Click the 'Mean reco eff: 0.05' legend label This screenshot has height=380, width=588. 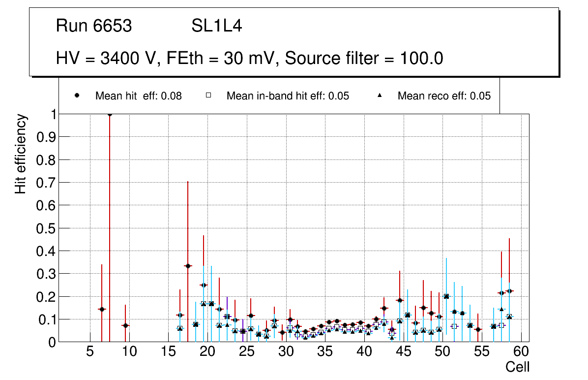444,96
